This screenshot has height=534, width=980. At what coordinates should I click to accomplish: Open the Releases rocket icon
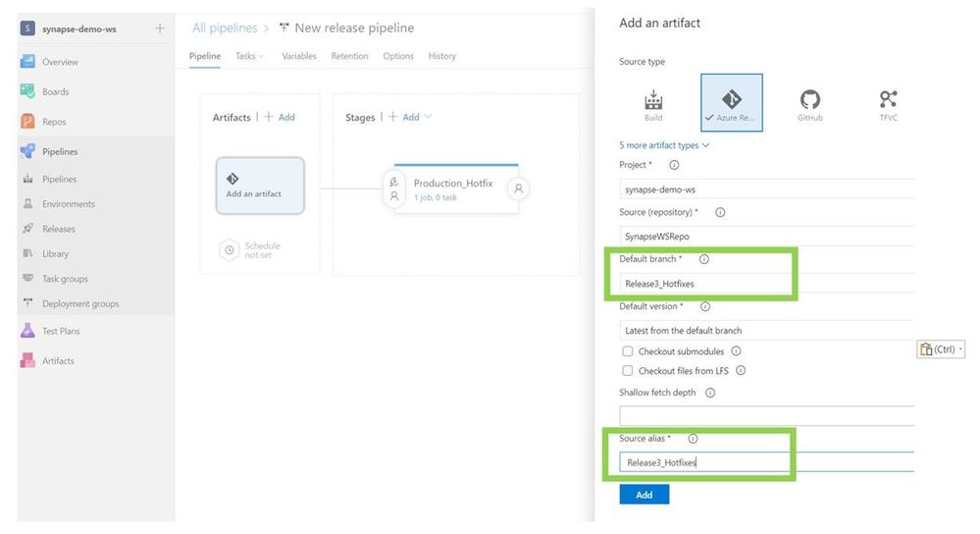click(x=27, y=229)
